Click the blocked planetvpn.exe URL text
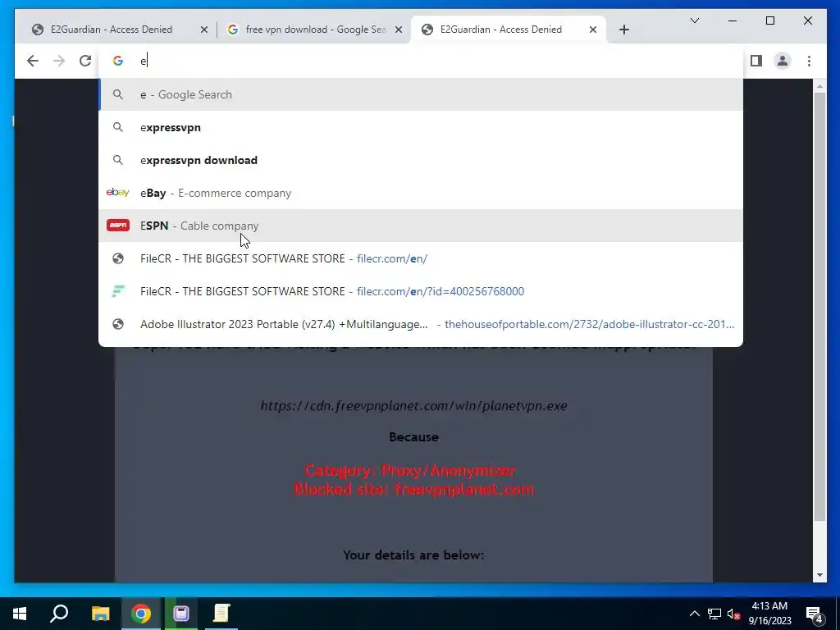Screen dimensions: 840x630 pos(413,405)
